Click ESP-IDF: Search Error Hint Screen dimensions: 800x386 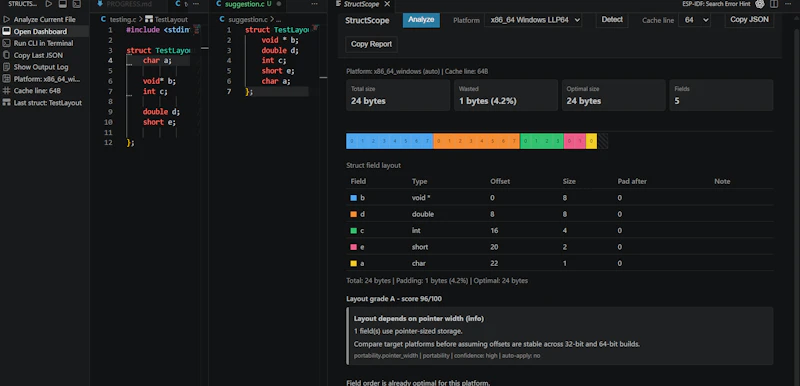[x=716, y=4]
